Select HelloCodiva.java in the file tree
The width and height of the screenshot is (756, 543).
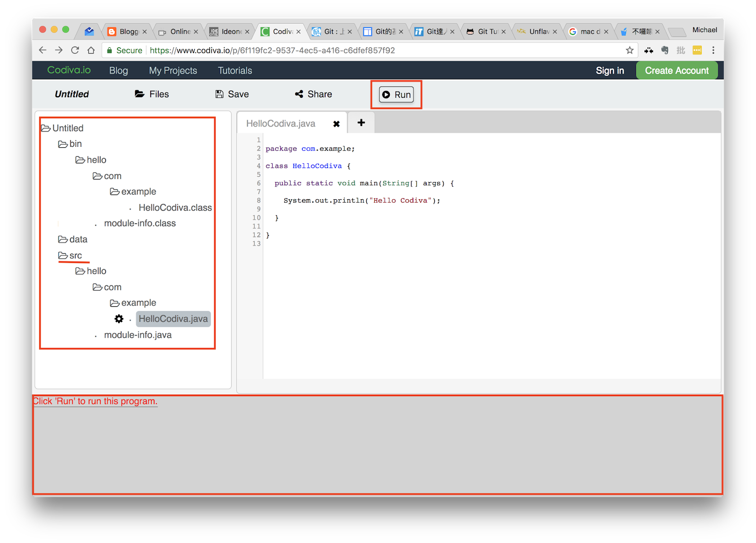coord(173,319)
